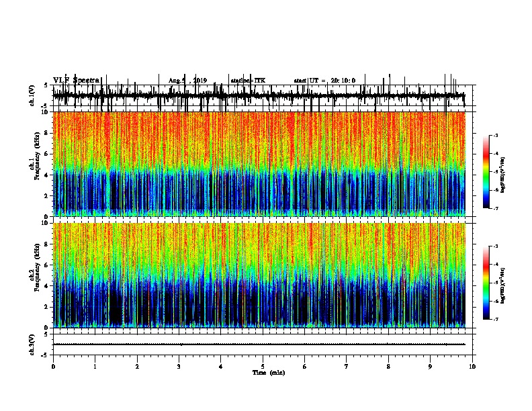Click the 'ch.3(V)' axis label

(x=32, y=345)
